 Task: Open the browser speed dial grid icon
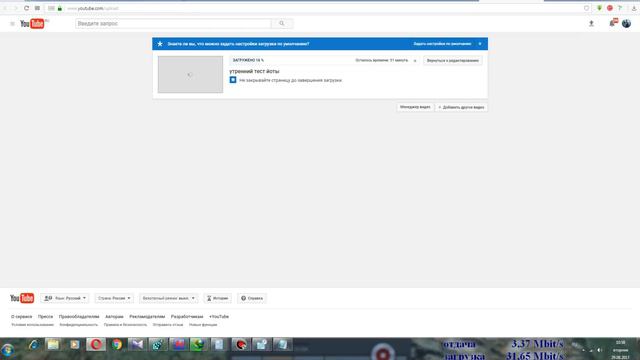click(37, 8)
